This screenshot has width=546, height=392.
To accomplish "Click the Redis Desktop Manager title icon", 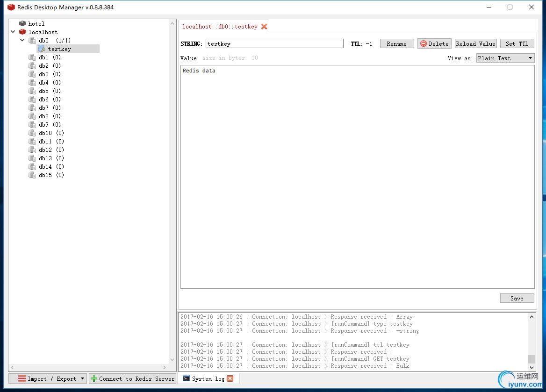I will pyautogui.click(x=11, y=7).
